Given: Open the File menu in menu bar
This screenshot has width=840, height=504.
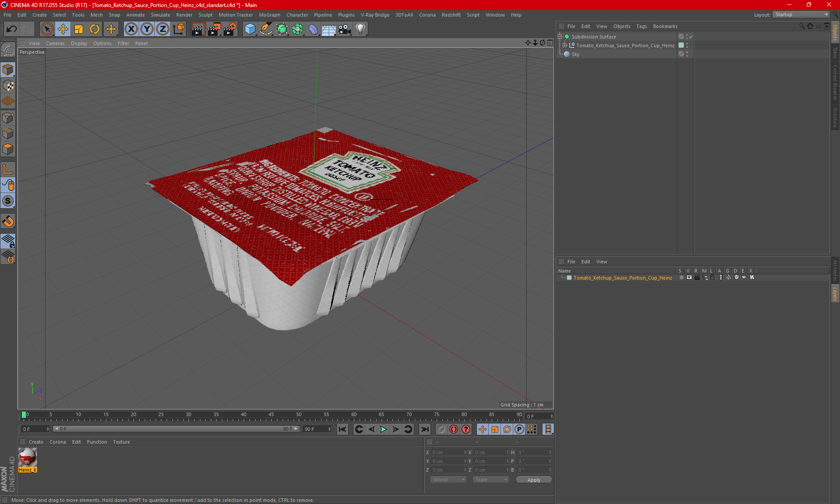Looking at the screenshot, I should (7, 15).
